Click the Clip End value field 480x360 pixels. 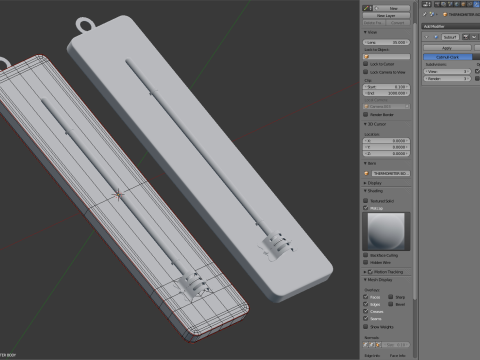(x=386, y=93)
